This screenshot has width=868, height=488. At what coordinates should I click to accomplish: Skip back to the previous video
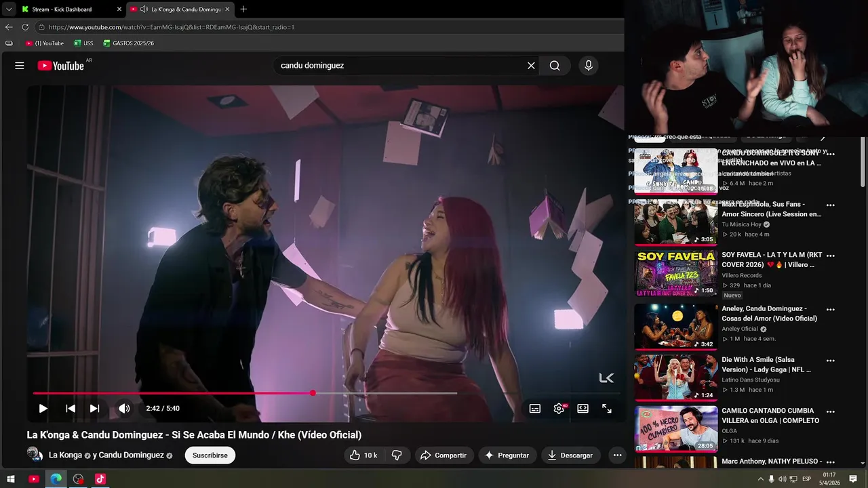70,408
